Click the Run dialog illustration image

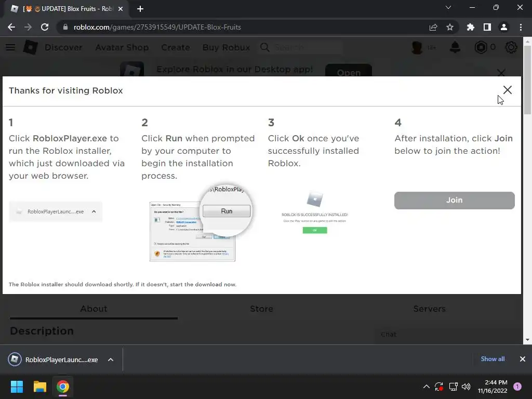coord(201,224)
